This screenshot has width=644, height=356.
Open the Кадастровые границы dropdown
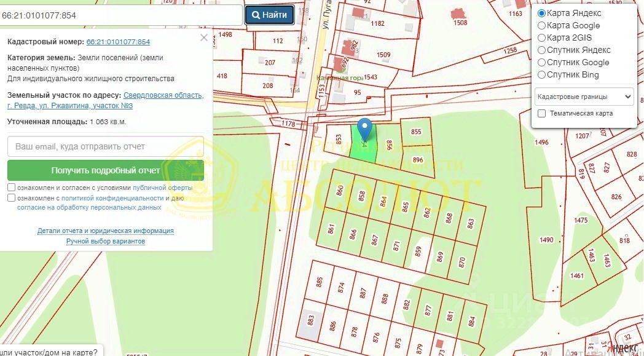click(x=584, y=97)
